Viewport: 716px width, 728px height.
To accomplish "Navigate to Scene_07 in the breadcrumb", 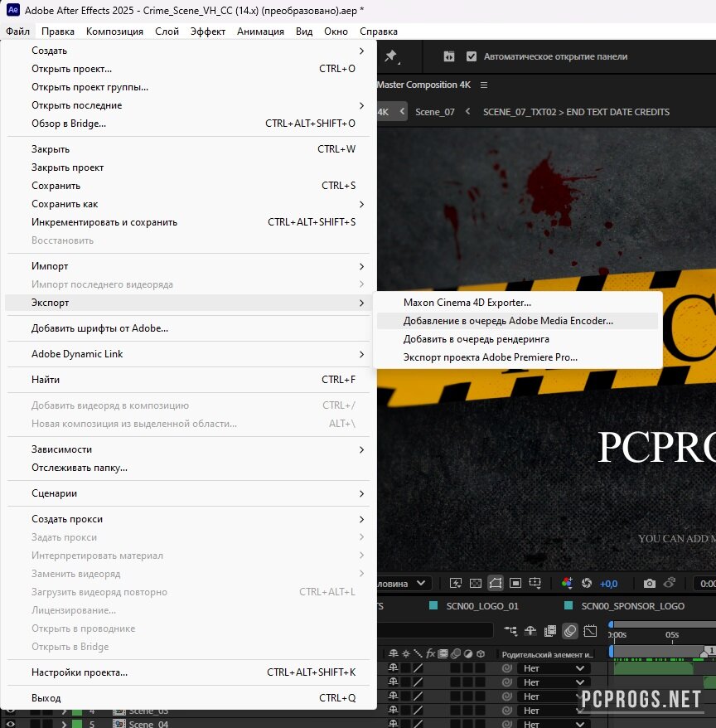I will pyautogui.click(x=434, y=112).
